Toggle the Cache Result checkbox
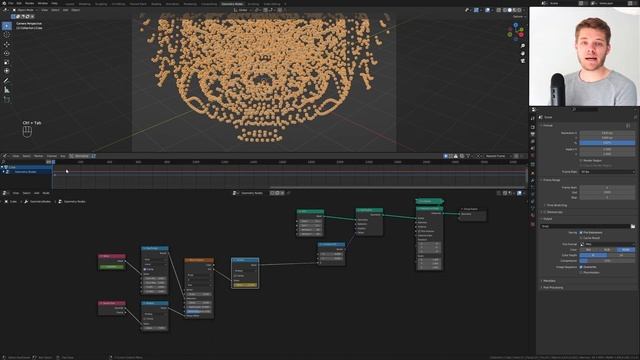Screen dimensions: 640x360 click(x=581, y=238)
